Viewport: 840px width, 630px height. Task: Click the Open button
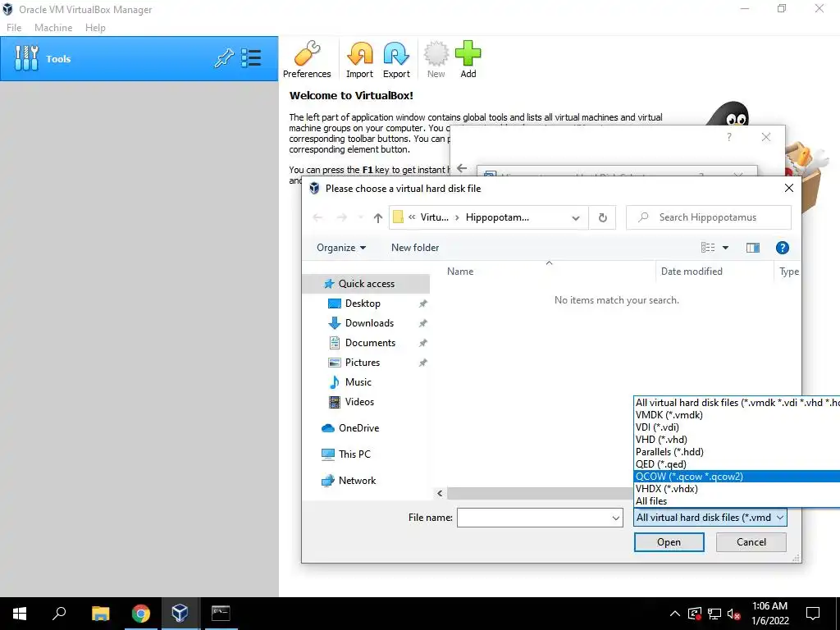click(x=669, y=542)
